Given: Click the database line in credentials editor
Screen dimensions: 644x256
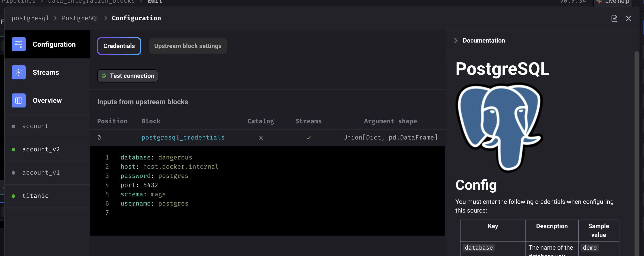Looking at the screenshot, I should click(156, 157).
